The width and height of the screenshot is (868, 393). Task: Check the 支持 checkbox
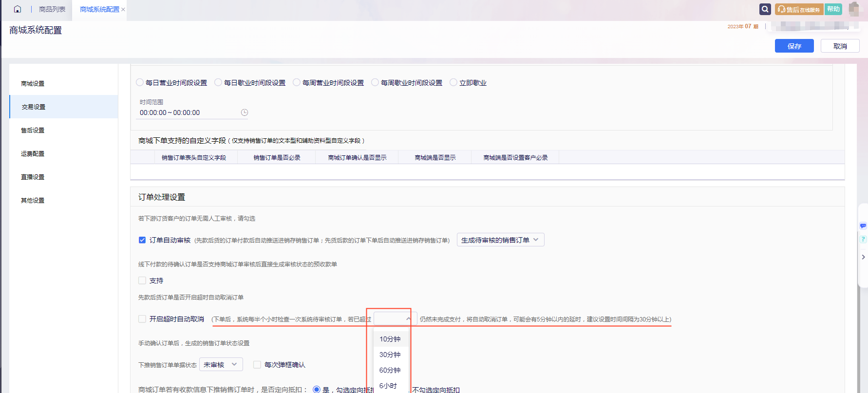click(142, 281)
